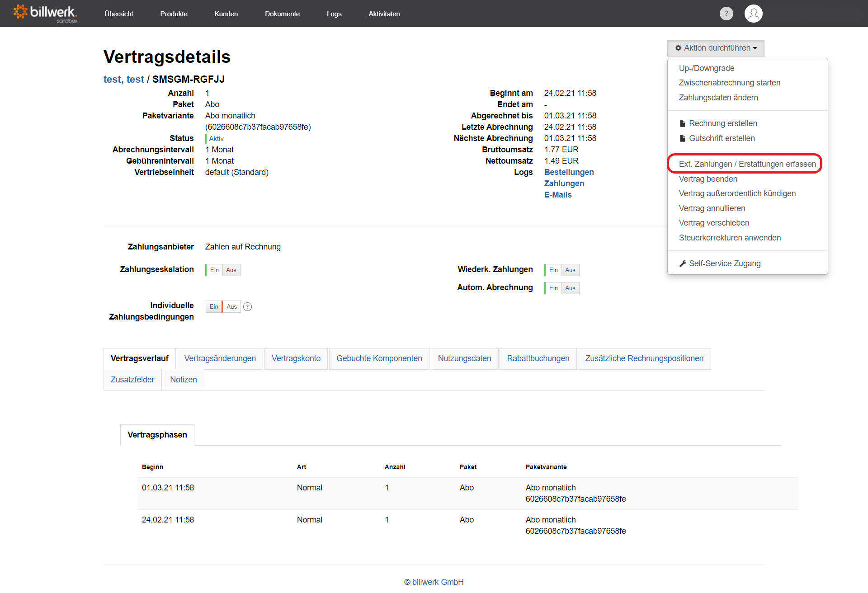Open the Zahlungen logs link
Viewport: 868px width, 593px height.
click(x=564, y=184)
